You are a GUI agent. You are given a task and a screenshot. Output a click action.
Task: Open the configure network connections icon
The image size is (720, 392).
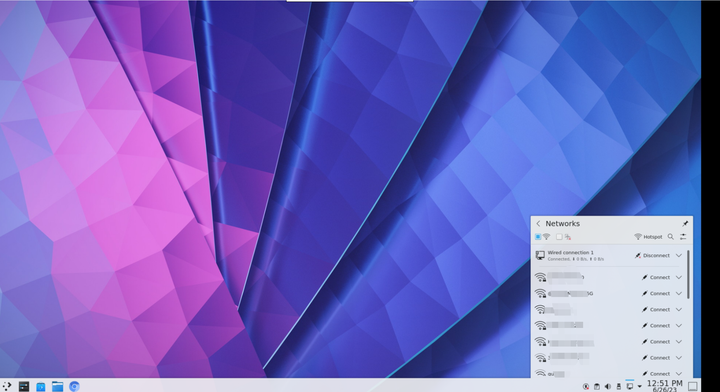[x=683, y=237]
